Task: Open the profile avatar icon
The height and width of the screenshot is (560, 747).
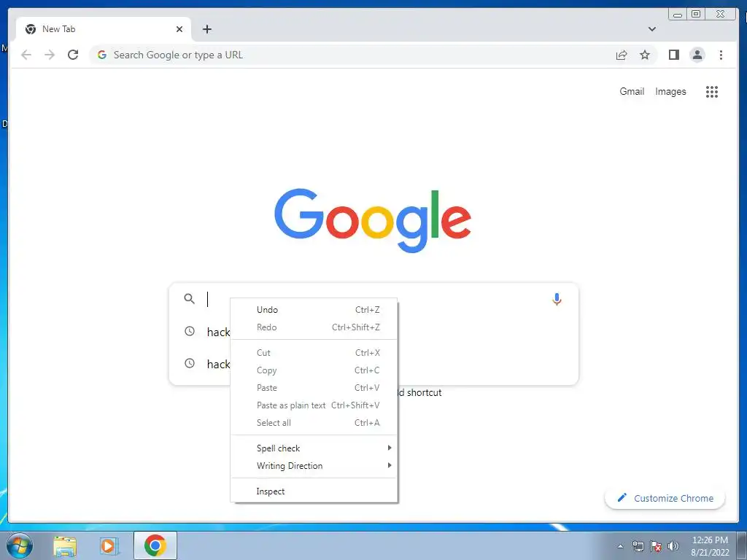Action: pyautogui.click(x=697, y=55)
